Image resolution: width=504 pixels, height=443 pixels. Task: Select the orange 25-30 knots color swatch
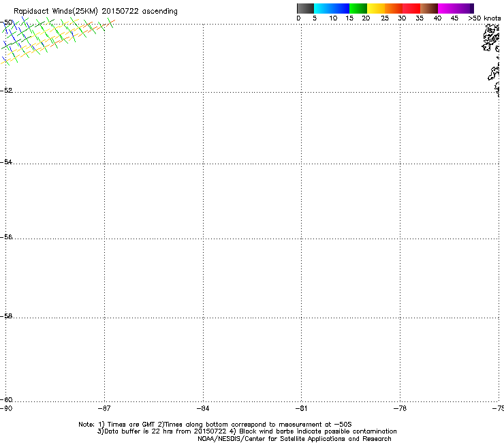coord(394,8)
